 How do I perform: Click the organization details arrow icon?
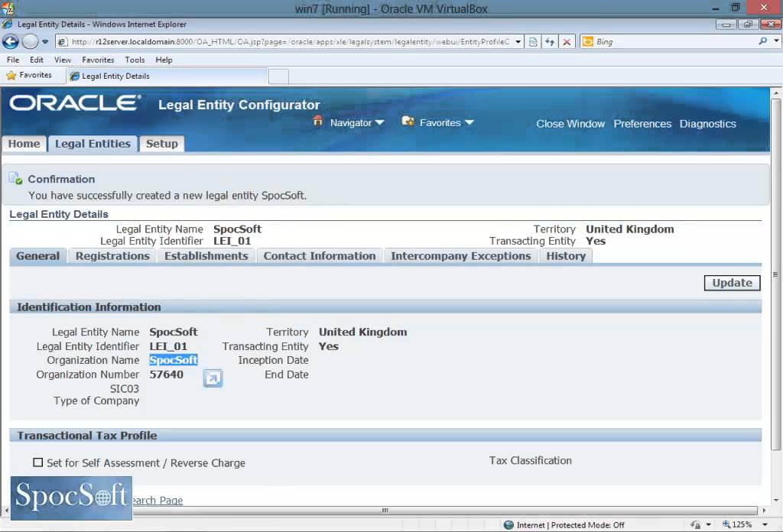213,379
